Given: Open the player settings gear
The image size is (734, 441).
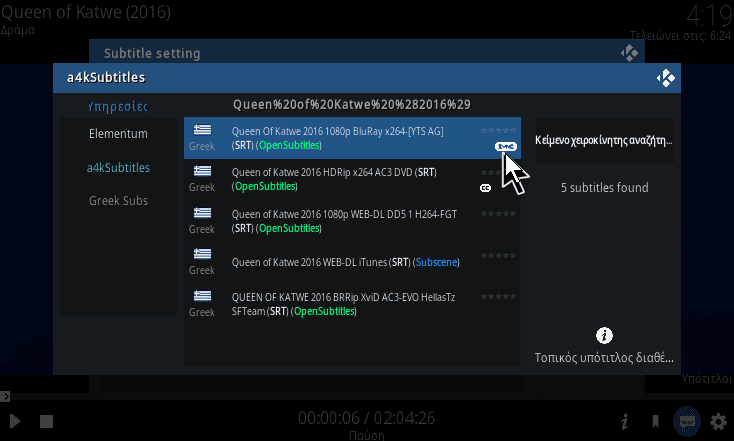Looking at the screenshot, I should (719, 422).
